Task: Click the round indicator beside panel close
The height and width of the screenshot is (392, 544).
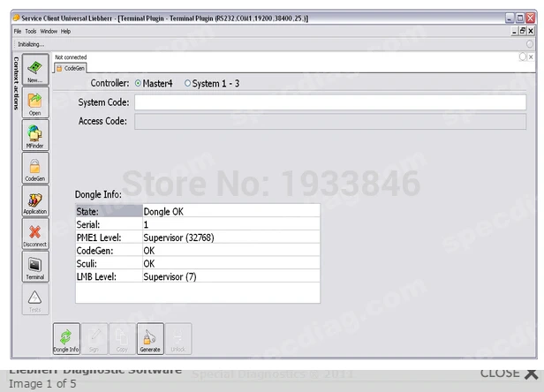Action: click(x=523, y=57)
